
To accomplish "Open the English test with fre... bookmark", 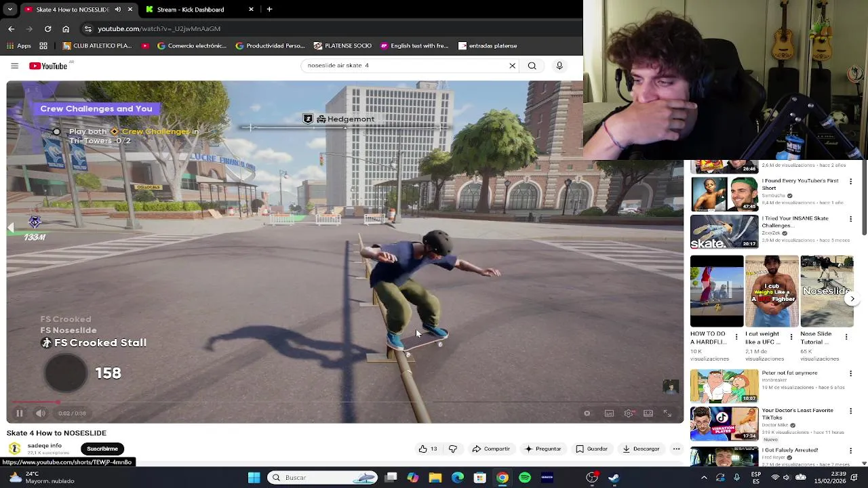I will [x=414, y=46].
